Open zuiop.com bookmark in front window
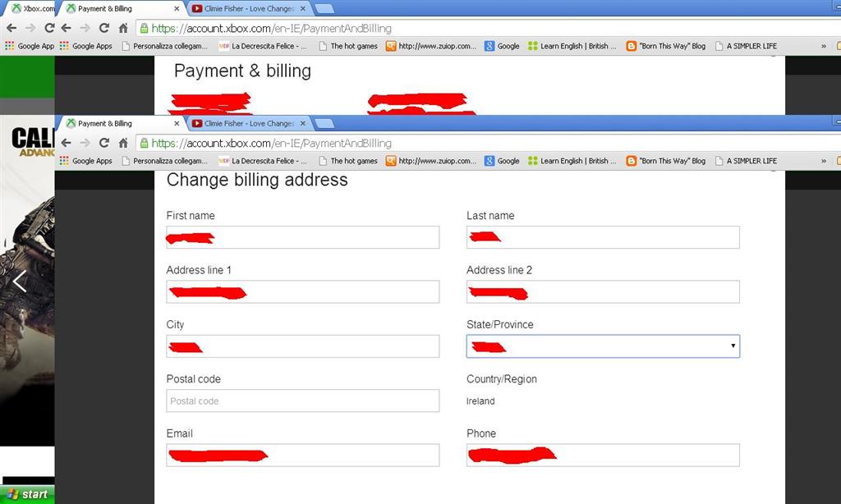Viewport: 841px width, 504px height. [431, 161]
